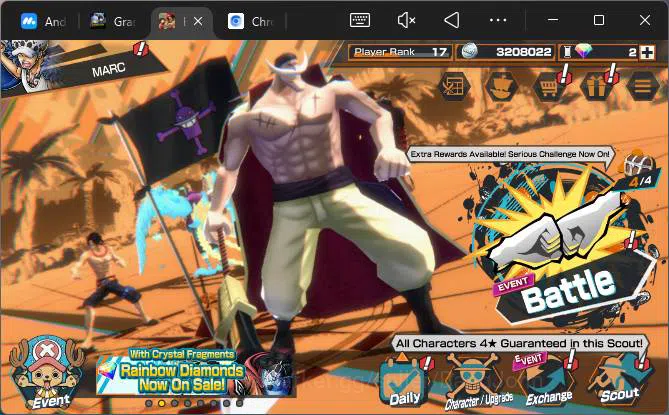Open the Daily missions calendar icon

click(x=404, y=382)
